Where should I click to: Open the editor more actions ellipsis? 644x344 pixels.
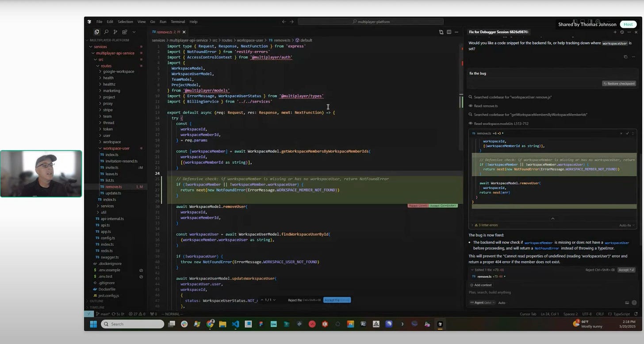pos(457,32)
